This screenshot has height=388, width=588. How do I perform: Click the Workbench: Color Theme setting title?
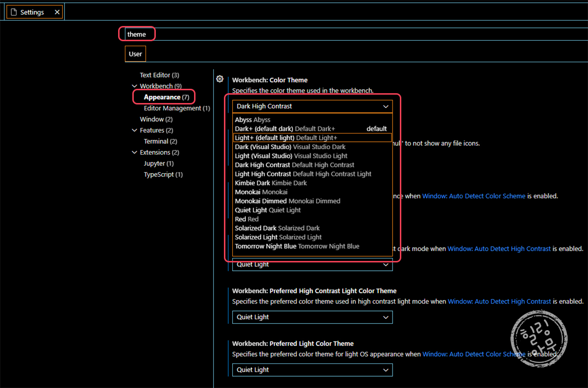270,80
